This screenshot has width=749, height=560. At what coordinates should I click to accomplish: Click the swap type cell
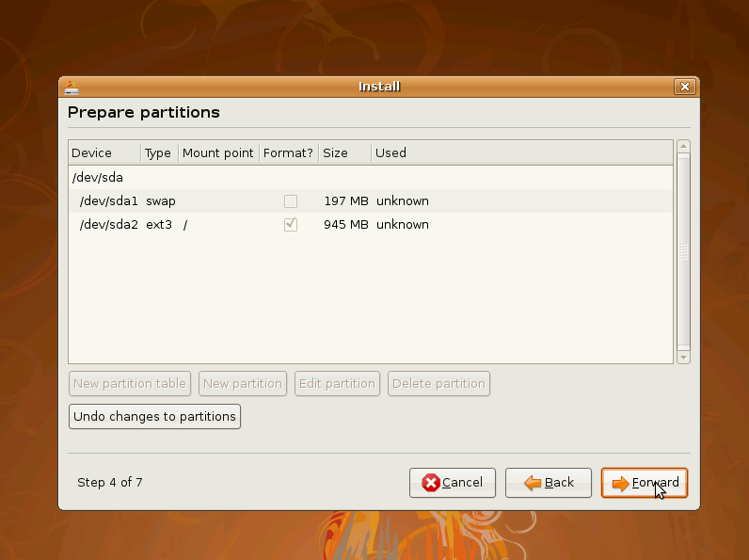pos(161,201)
